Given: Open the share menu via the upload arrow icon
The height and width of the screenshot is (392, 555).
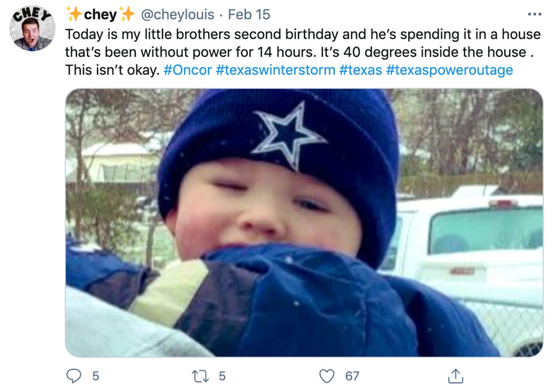Looking at the screenshot, I should [x=455, y=376].
